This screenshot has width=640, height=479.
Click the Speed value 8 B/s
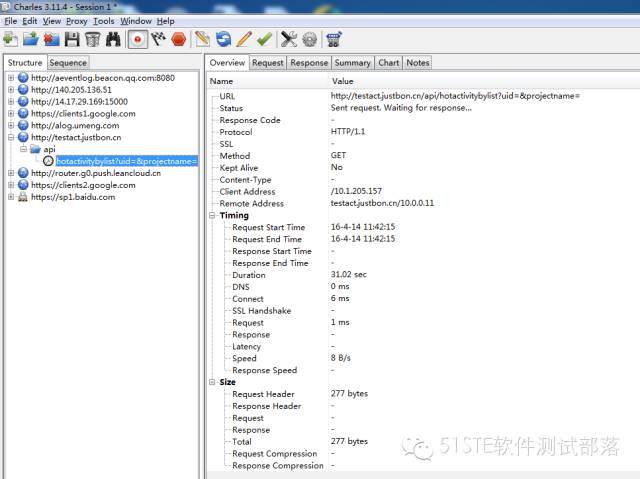(x=340, y=358)
